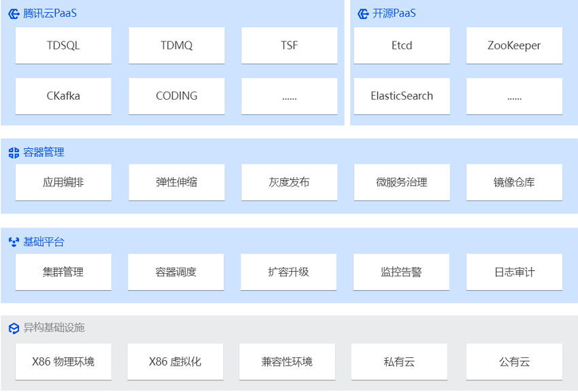Open the 镜像仓库 card
Screen dimensions: 578x392
pyautogui.click(x=514, y=182)
